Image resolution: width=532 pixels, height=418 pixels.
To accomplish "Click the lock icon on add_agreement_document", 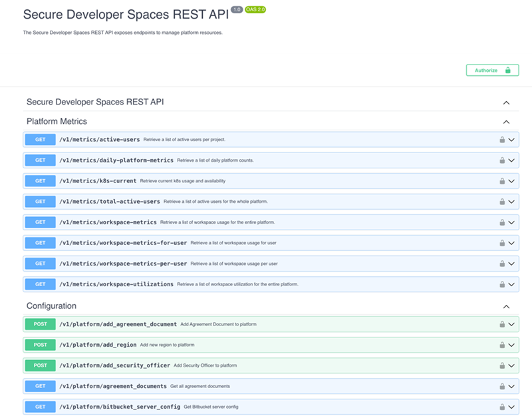I will point(501,324).
